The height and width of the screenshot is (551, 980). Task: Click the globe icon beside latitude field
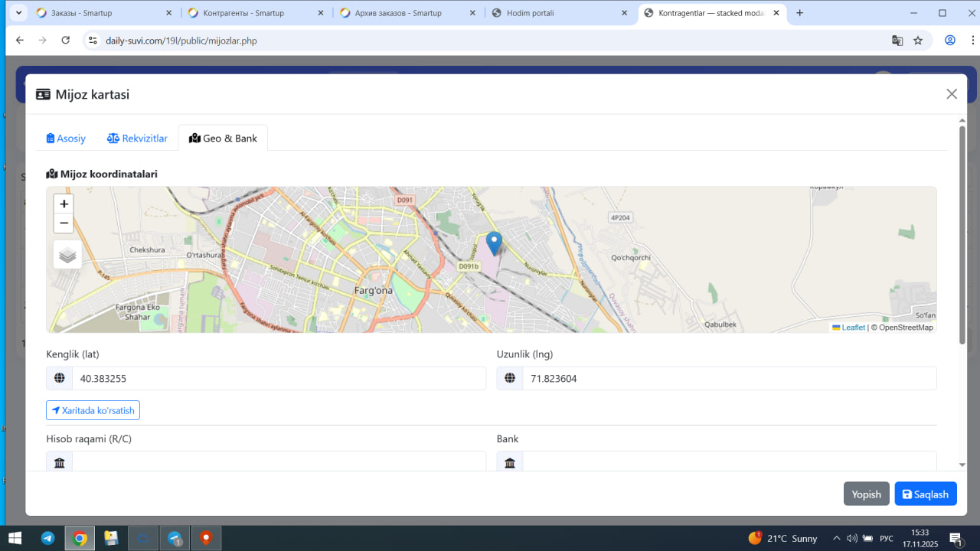(x=59, y=378)
